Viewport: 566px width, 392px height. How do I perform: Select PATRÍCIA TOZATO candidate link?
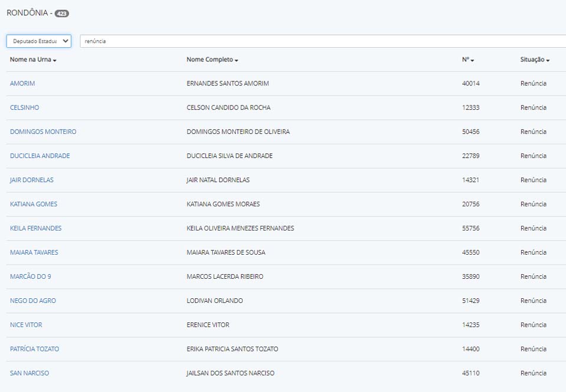35,350
